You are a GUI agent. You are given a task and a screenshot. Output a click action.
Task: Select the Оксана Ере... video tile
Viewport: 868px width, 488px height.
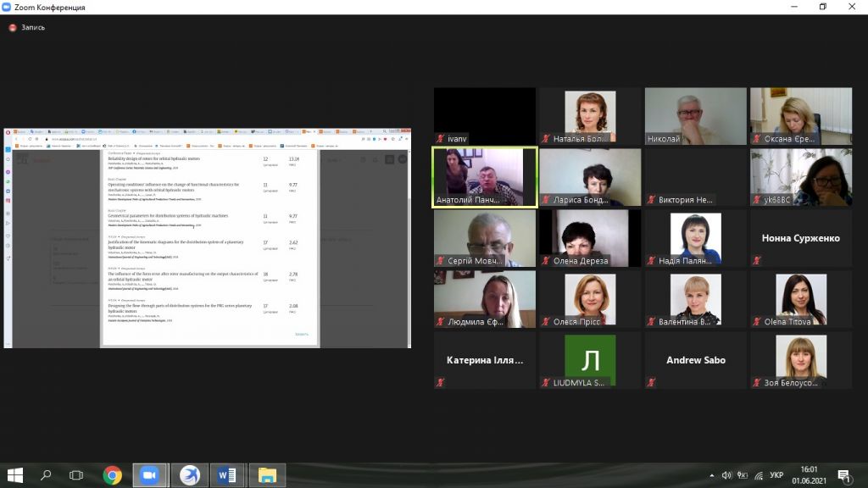point(801,116)
